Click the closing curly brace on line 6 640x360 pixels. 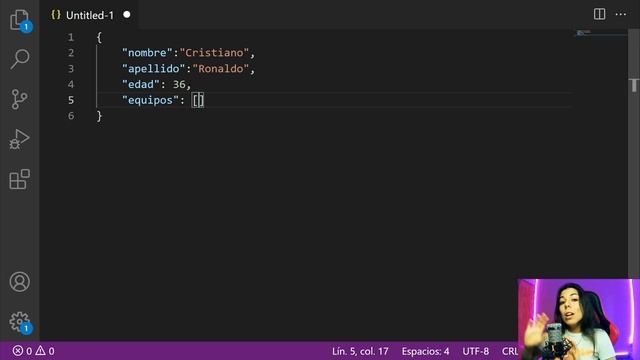(99, 116)
